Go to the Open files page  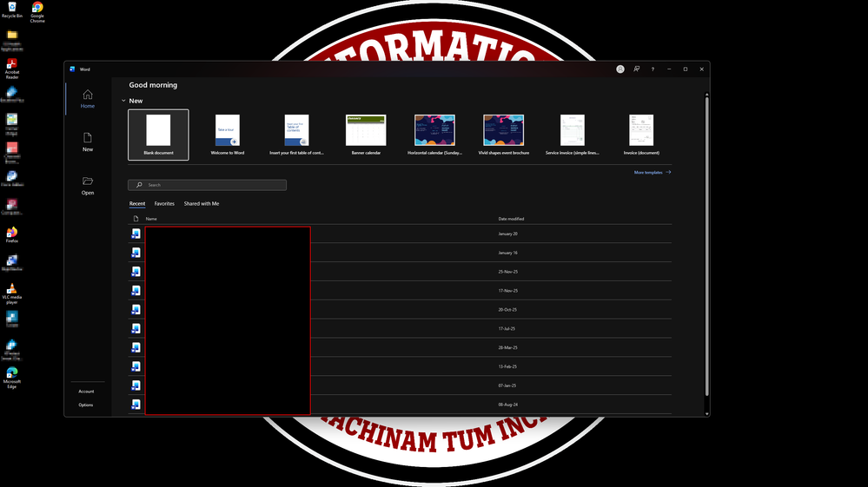(88, 186)
